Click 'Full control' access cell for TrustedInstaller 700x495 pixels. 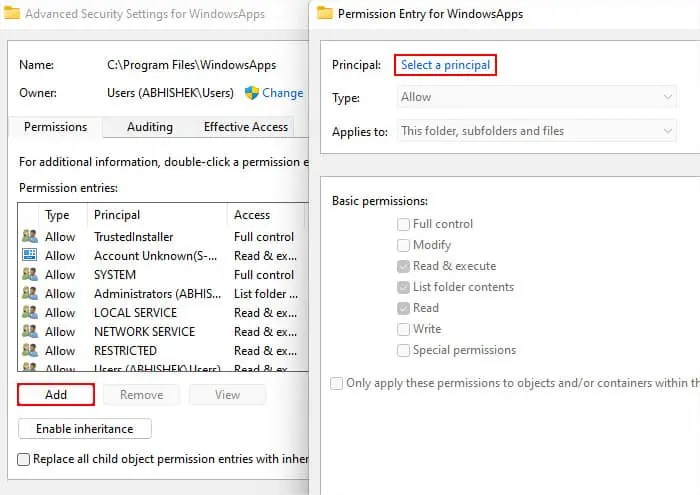click(264, 237)
